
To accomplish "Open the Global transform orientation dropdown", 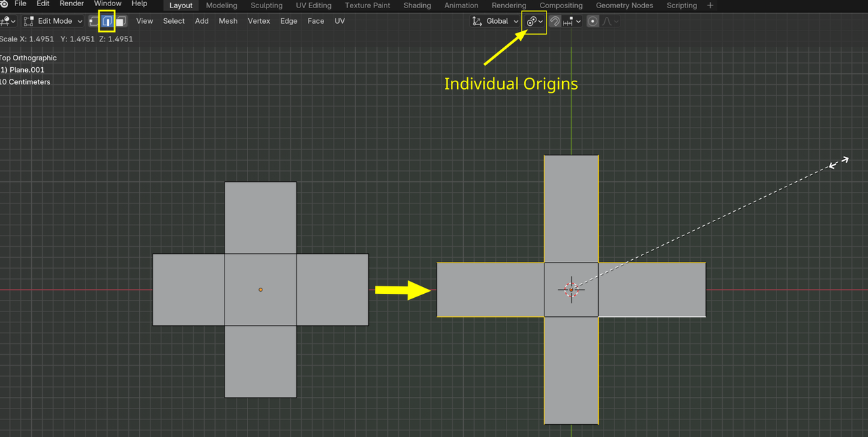I will pos(496,21).
